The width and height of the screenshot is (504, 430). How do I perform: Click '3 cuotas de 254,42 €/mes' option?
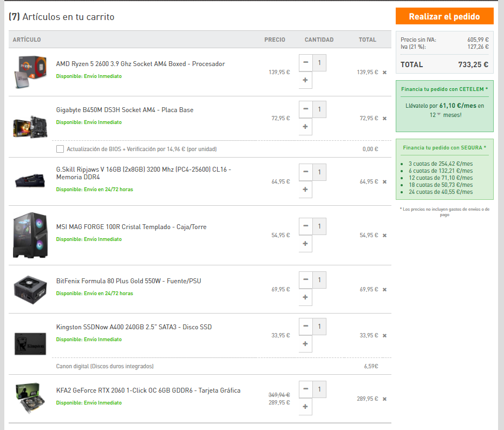pyautogui.click(x=441, y=164)
